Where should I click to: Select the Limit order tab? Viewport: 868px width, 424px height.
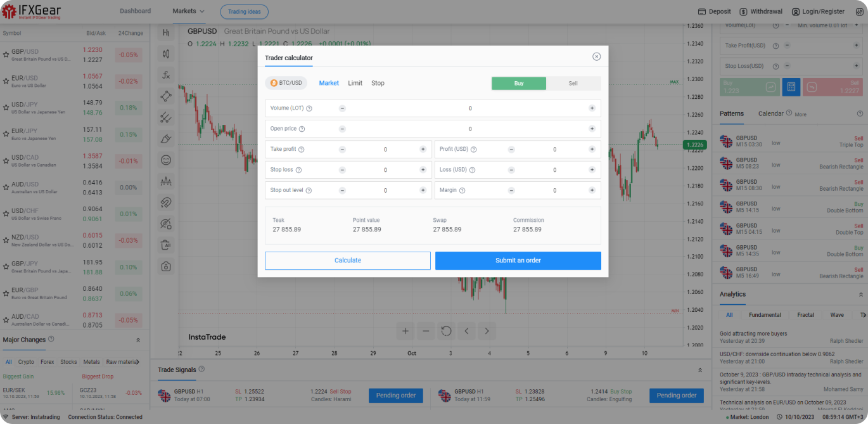(x=355, y=83)
